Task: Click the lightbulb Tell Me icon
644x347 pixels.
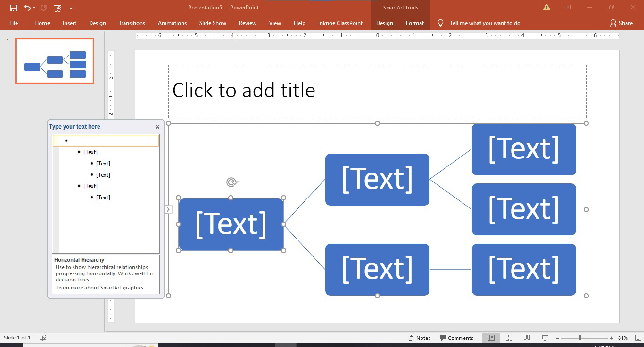Action: 440,23
